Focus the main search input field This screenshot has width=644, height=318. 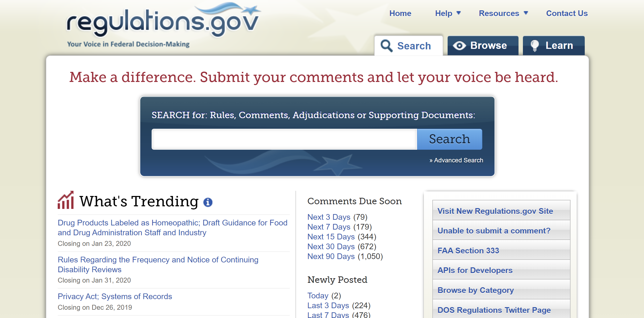tap(284, 139)
